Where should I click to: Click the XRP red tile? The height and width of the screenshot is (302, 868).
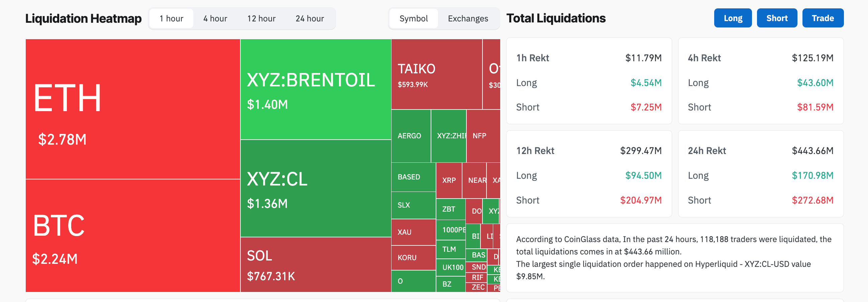click(449, 180)
